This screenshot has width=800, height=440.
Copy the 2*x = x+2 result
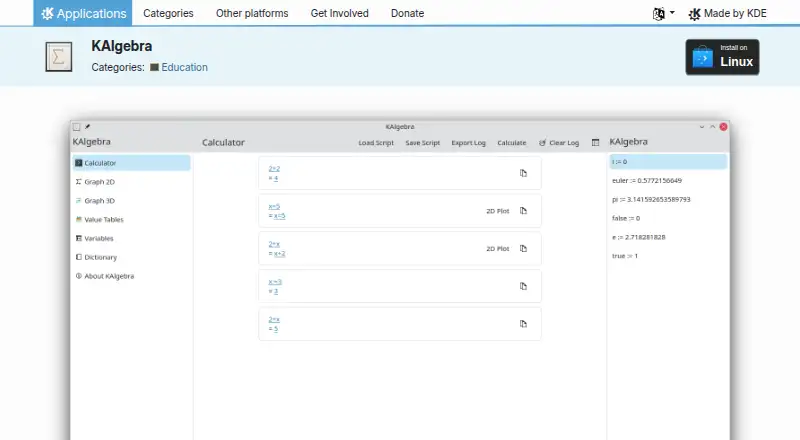pyautogui.click(x=523, y=249)
